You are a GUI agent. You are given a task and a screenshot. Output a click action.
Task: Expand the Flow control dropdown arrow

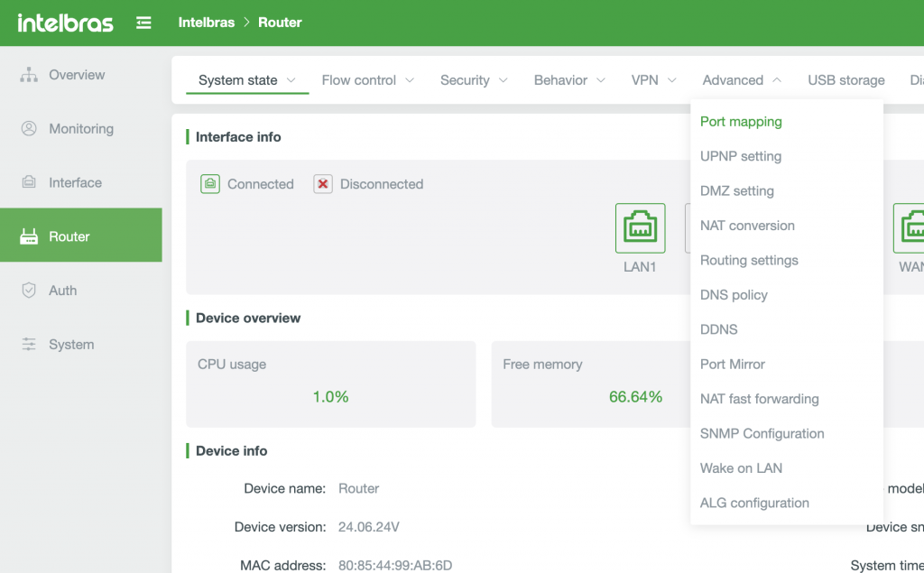[x=410, y=80]
